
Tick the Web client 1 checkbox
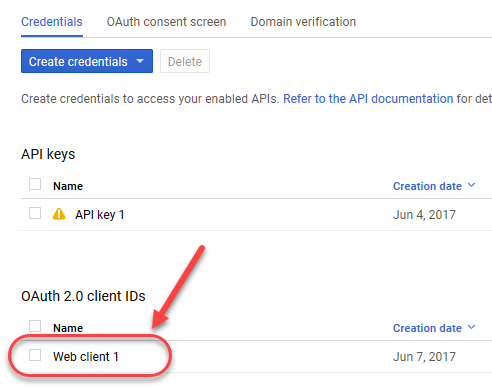35,355
